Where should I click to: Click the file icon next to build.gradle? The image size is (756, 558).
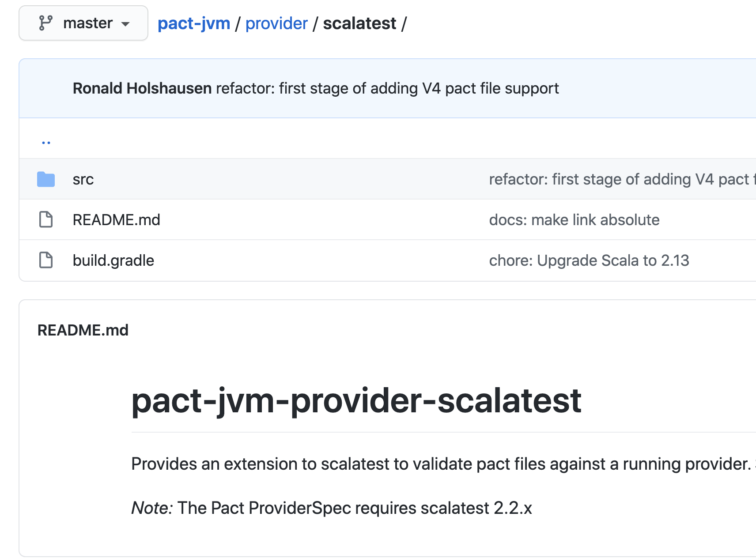46,260
